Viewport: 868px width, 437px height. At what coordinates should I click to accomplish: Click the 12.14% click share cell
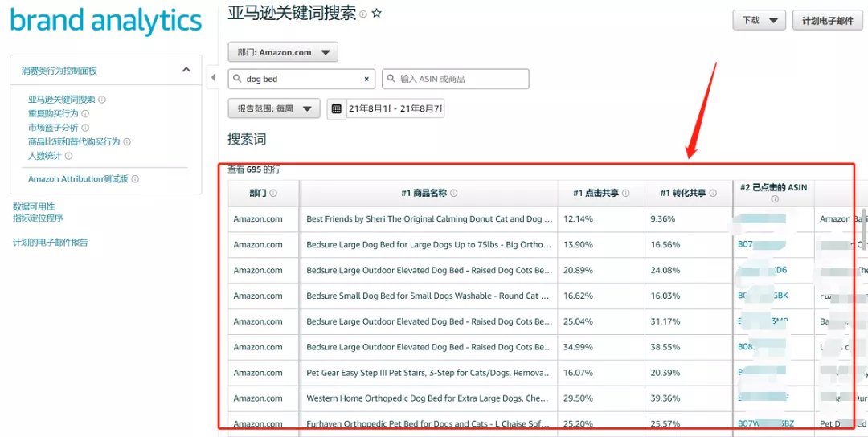(601, 219)
